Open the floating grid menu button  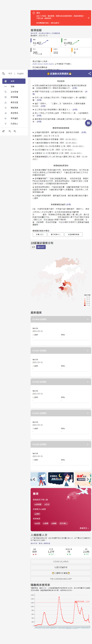88,123
